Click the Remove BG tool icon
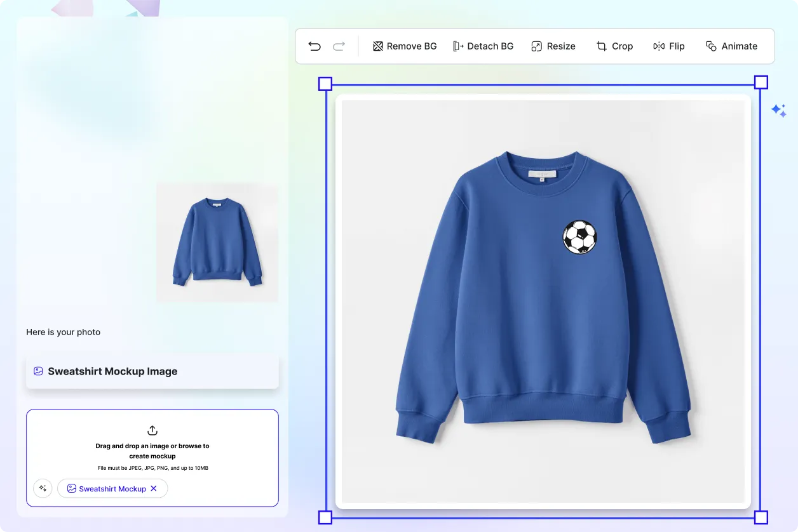 377,46
